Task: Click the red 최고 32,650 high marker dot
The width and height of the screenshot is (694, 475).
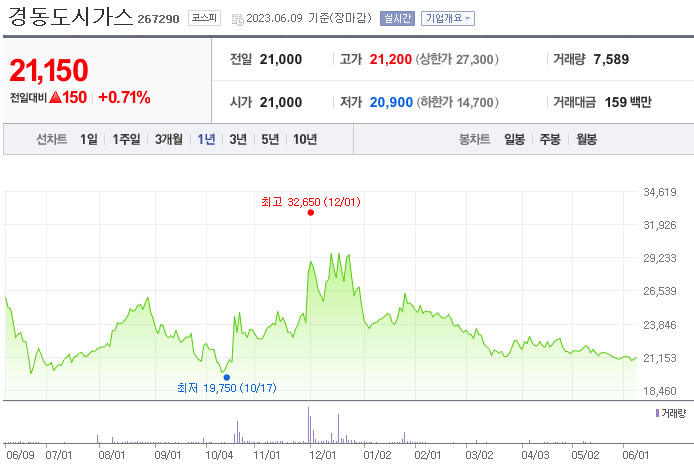Action: (311, 212)
